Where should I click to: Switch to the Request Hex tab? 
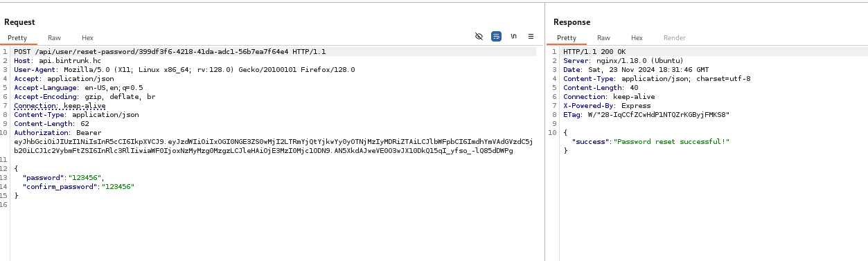pyautogui.click(x=87, y=38)
